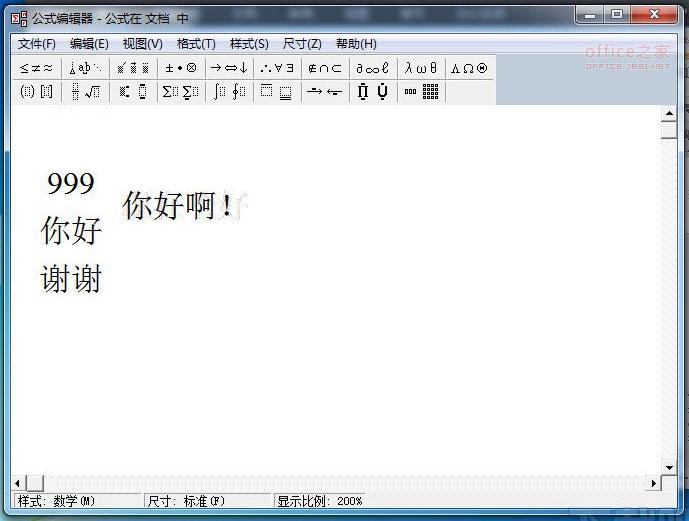The width and height of the screenshot is (689, 521).
Task: Open the 帮助(H) menu
Action: pos(356,44)
